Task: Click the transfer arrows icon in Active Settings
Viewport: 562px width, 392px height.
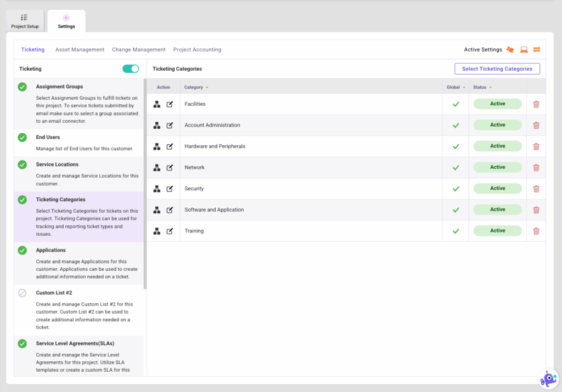Action: (536, 49)
